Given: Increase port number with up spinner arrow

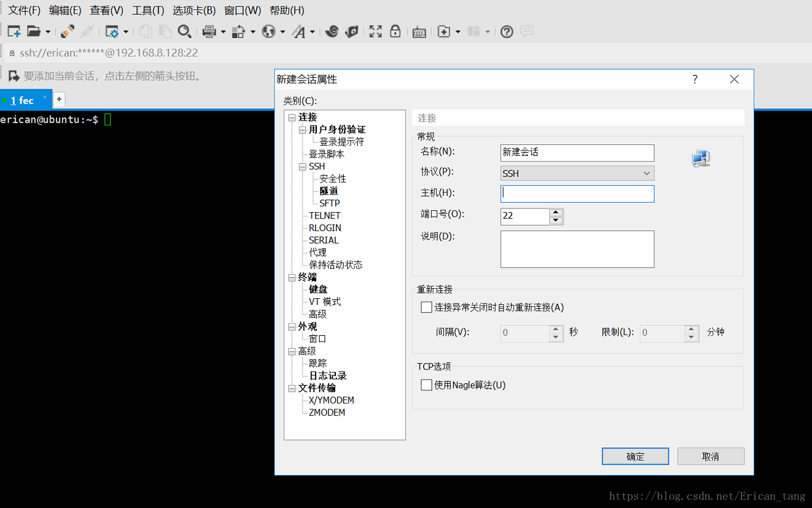Looking at the screenshot, I should tap(556, 212).
